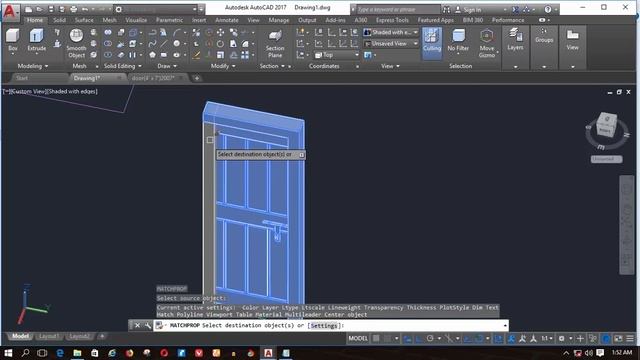Screen dimensions: 640x360
Task: Open the Home ribbon tab
Action: pyautogui.click(x=35, y=20)
